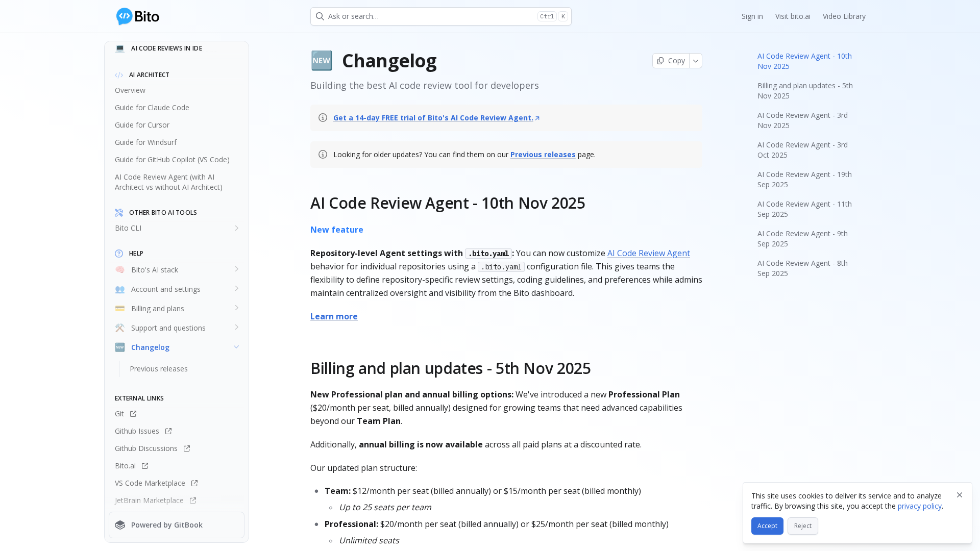Open the Previous releases link in notice
980x551 pixels.
coord(543,155)
